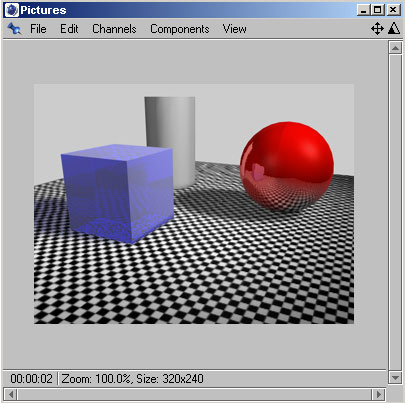Click the render time in status bar

point(31,379)
